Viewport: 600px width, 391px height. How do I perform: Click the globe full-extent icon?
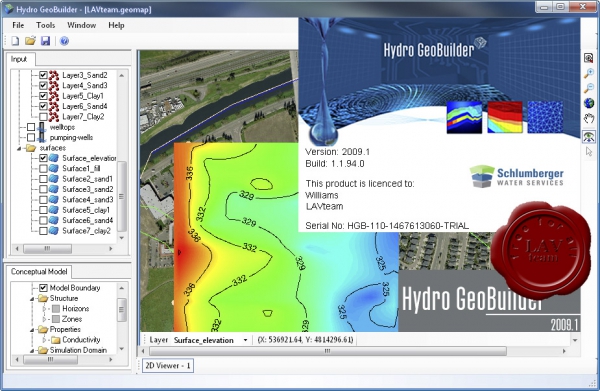point(589,103)
